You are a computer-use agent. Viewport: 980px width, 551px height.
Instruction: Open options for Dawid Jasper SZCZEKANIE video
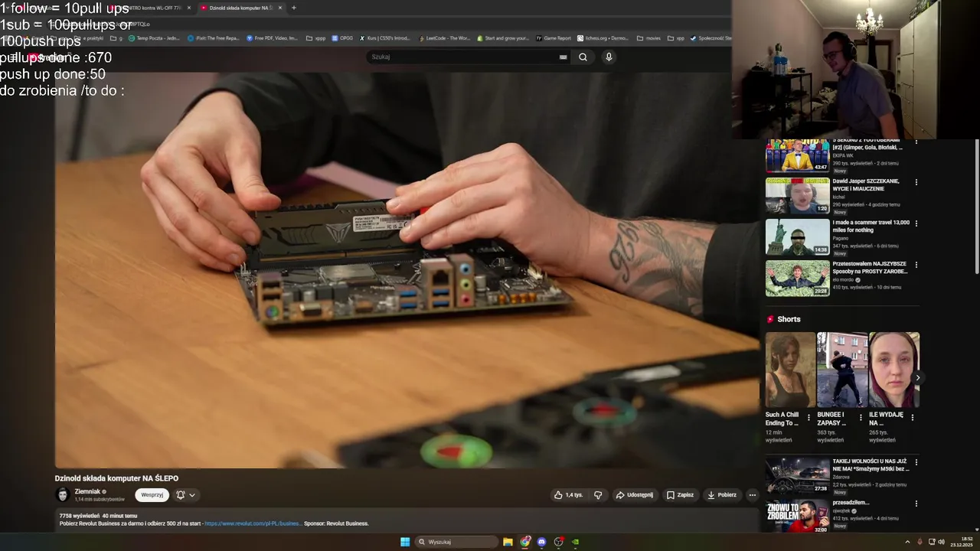click(x=916, y=182)
